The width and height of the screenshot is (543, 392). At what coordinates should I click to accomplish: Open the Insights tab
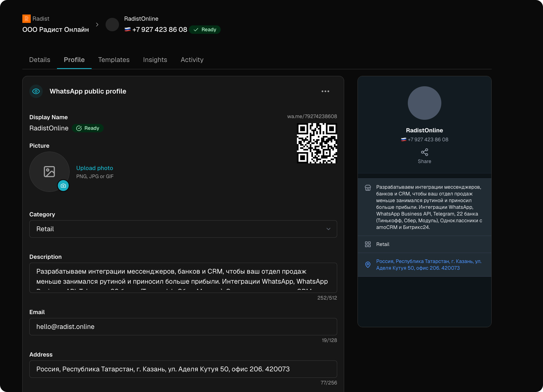(155, 60)
